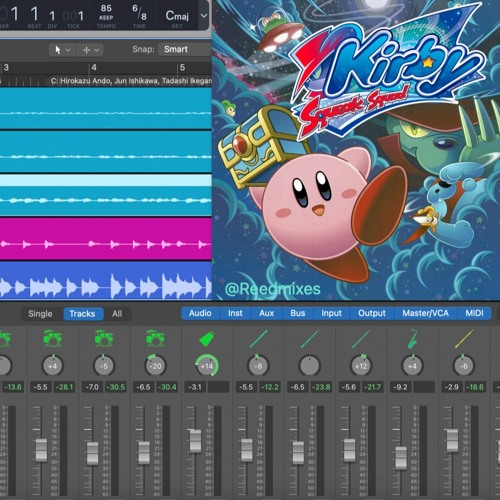Switch mixer to Tracks view

82,314
